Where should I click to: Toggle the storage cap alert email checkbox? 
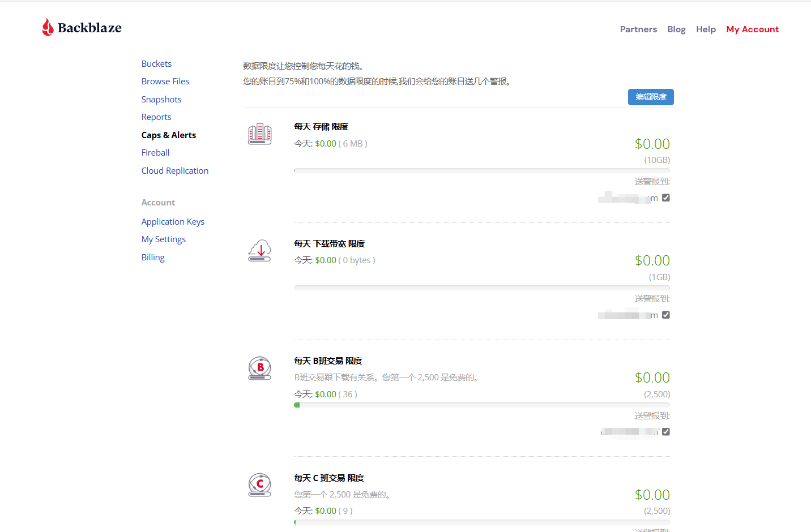coord(666,198)
